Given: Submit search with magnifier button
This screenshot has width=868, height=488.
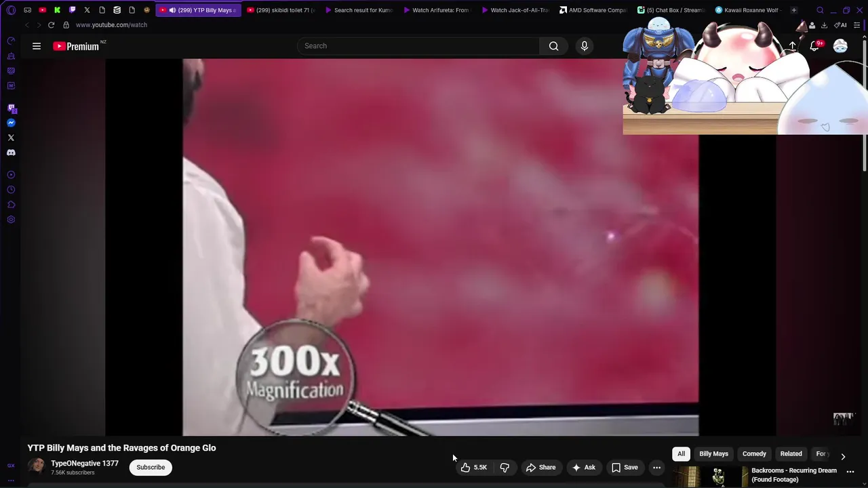Looking at the screenshot, I should coord(554,46).
